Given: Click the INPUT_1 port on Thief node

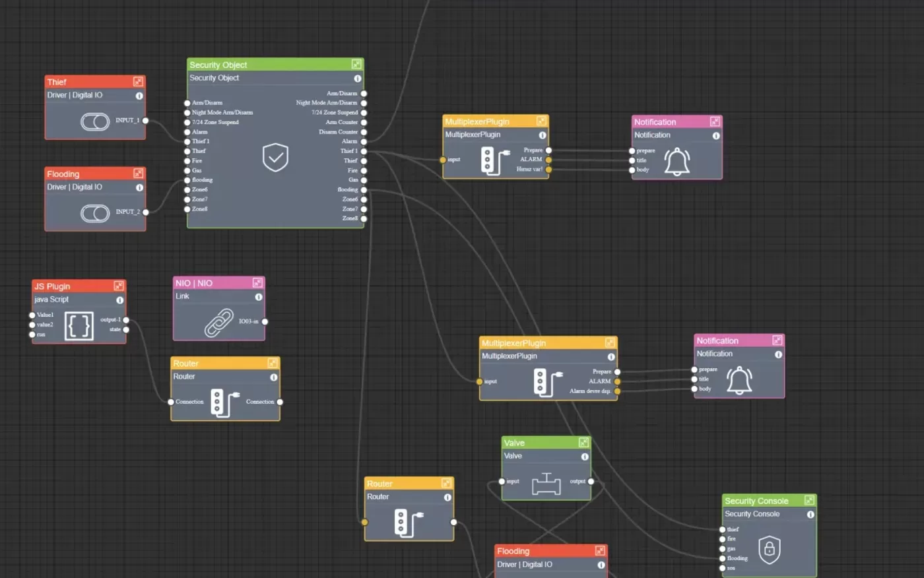Looking at the screenshot, I should (145, 121).
